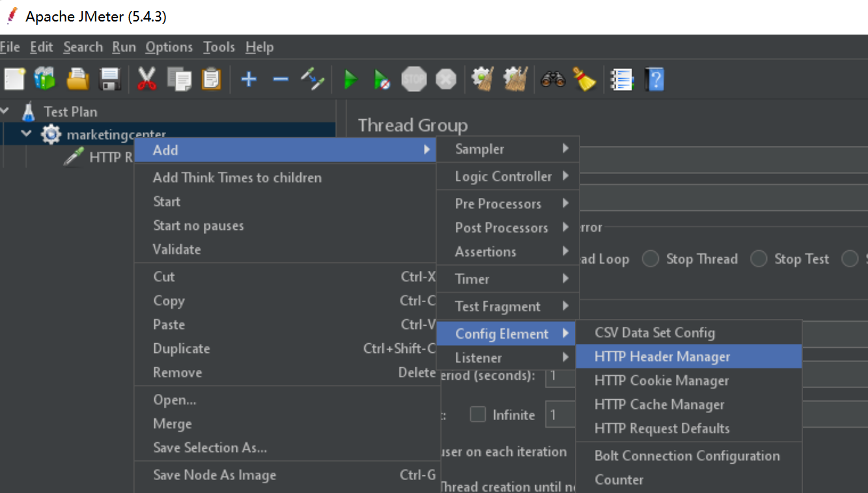Select the Stop Thread radio button
Image resolution: width=868 pixels, height=493 pixels.
click(x=650, y=259)
